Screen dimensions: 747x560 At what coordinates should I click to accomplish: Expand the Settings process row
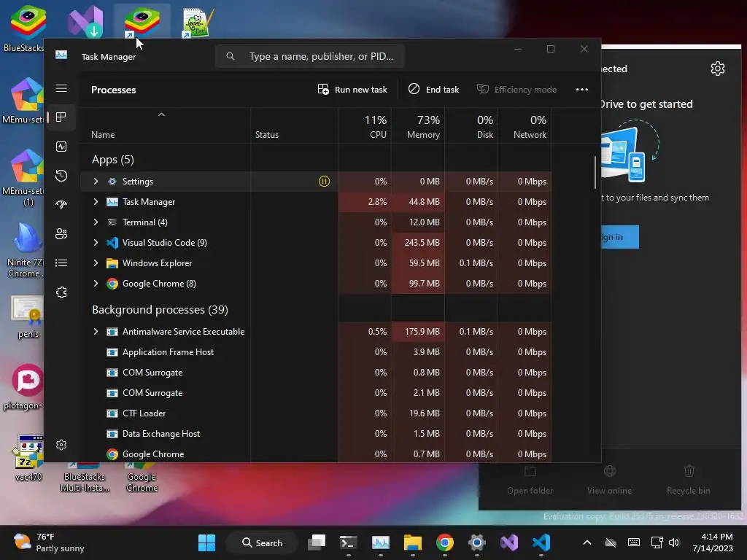click(x=96, y=182)
